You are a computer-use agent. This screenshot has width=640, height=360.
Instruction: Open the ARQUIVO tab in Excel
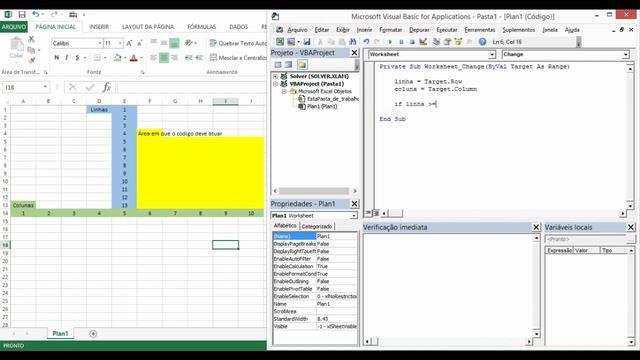(x=14, y=27)
